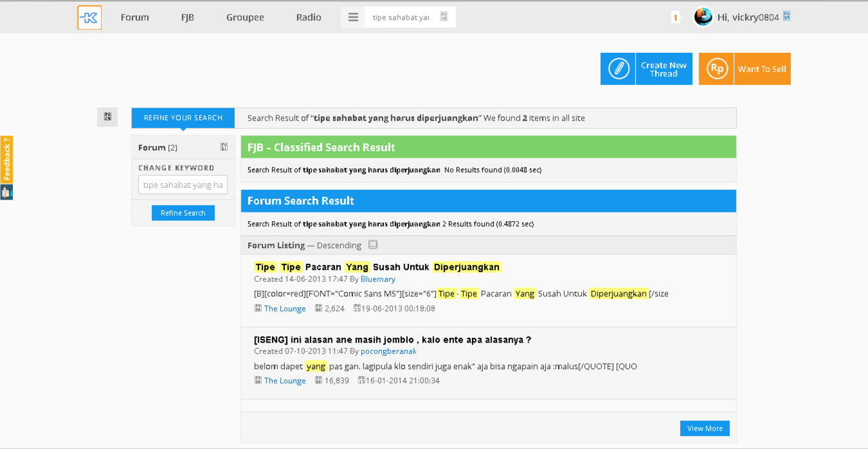Image resolution: width=868 pixels, height=449 pixels.
Task: Click the 'belom dapet yang pas gan' snippet
Action: tap(446, 366)
